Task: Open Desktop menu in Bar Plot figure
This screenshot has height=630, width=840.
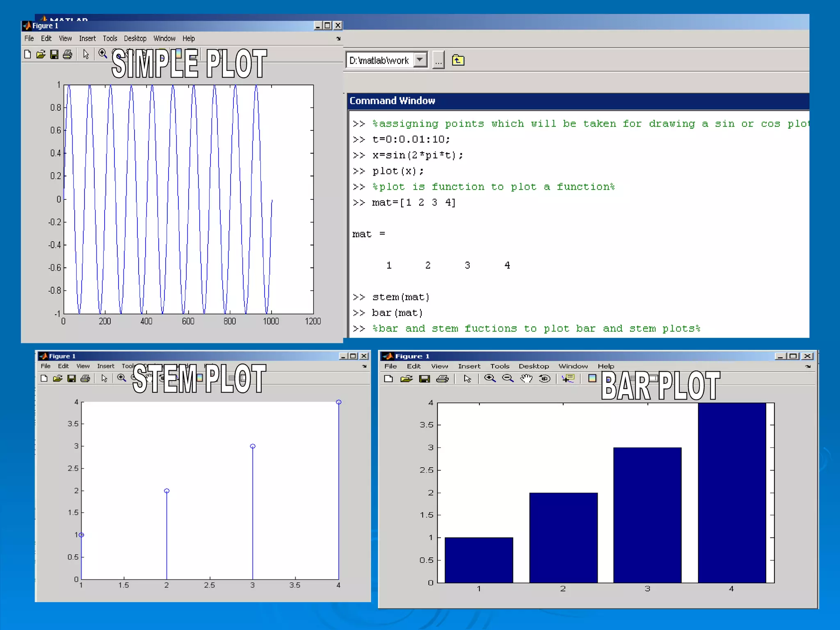Action: (x=534, y=366)
